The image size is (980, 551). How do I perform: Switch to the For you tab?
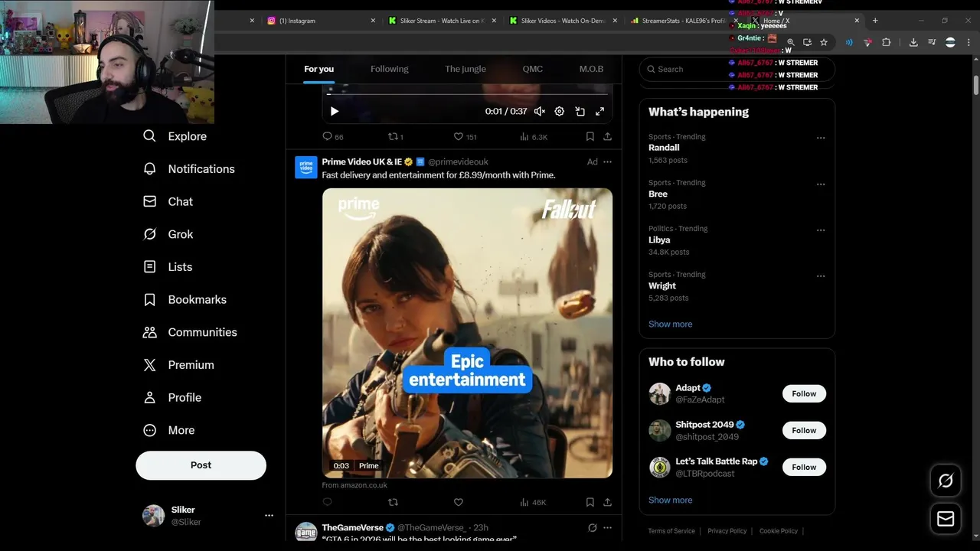click(x=318, y=69)
